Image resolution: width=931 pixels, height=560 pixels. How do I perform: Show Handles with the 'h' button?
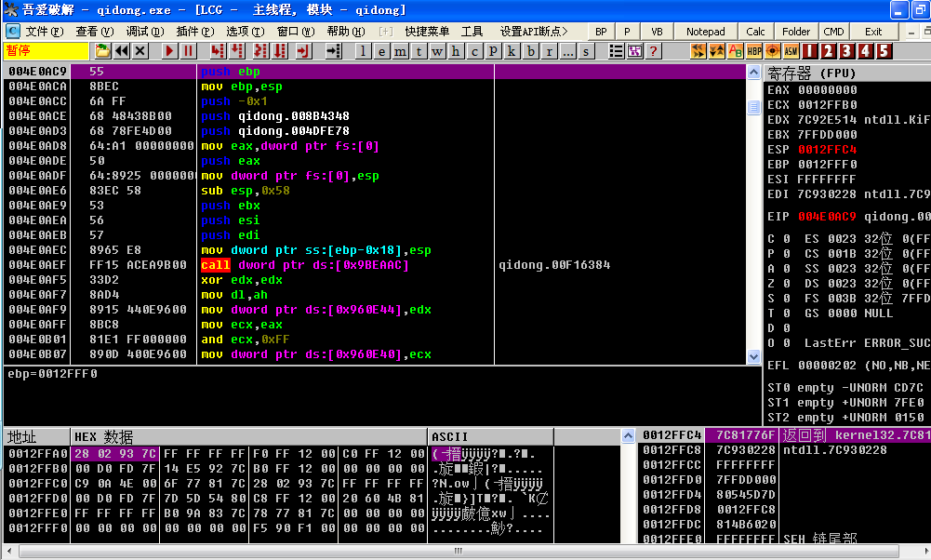pos(456,51)
